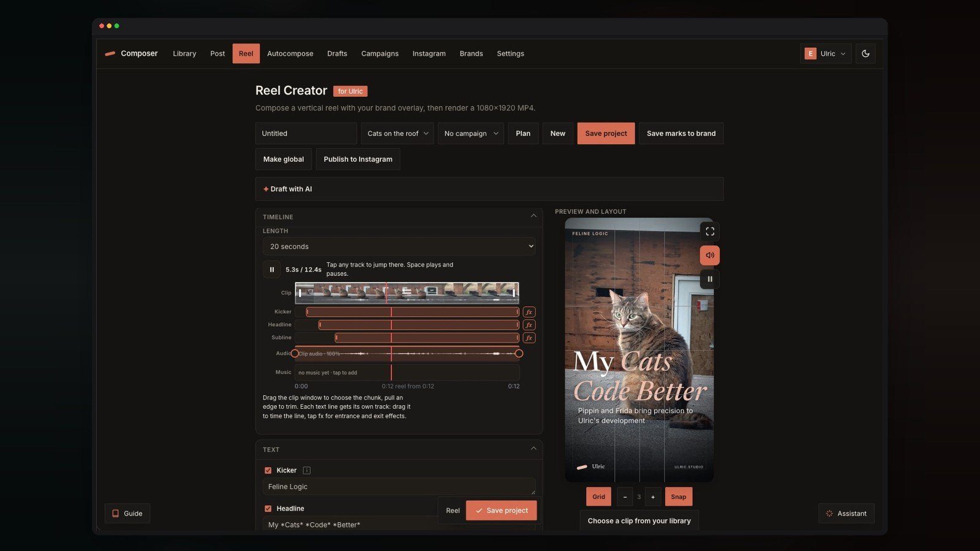Viewport: 980px width, 551px height.
Task: Enable the Kicker checkbox
Action: 268,471
